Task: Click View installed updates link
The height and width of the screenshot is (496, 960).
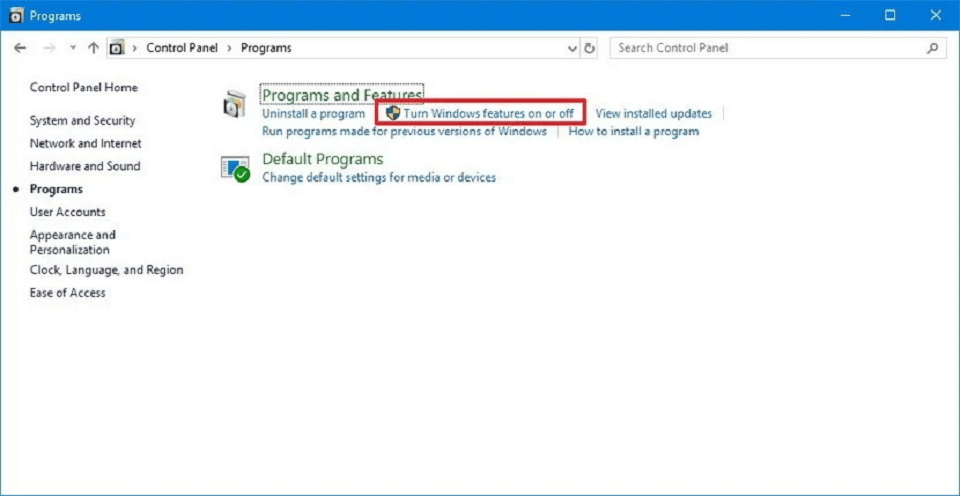Action: click(653, 114)
